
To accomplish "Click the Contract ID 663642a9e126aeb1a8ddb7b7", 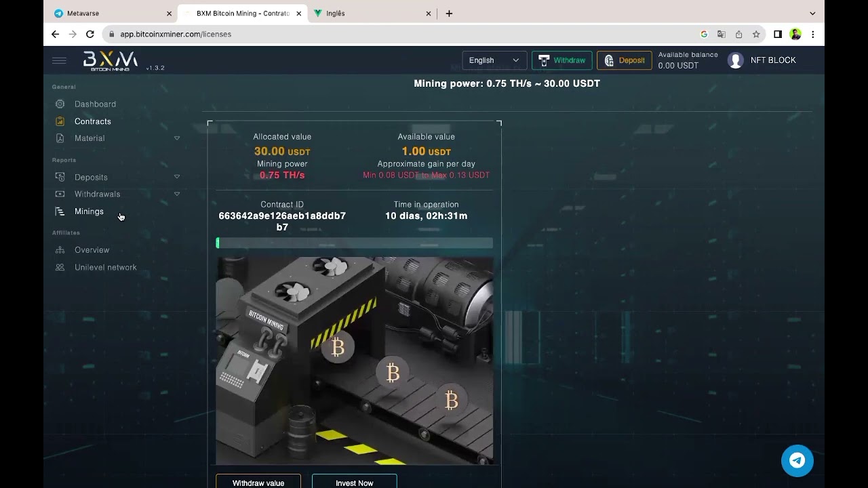I will (x=282, y=222).
